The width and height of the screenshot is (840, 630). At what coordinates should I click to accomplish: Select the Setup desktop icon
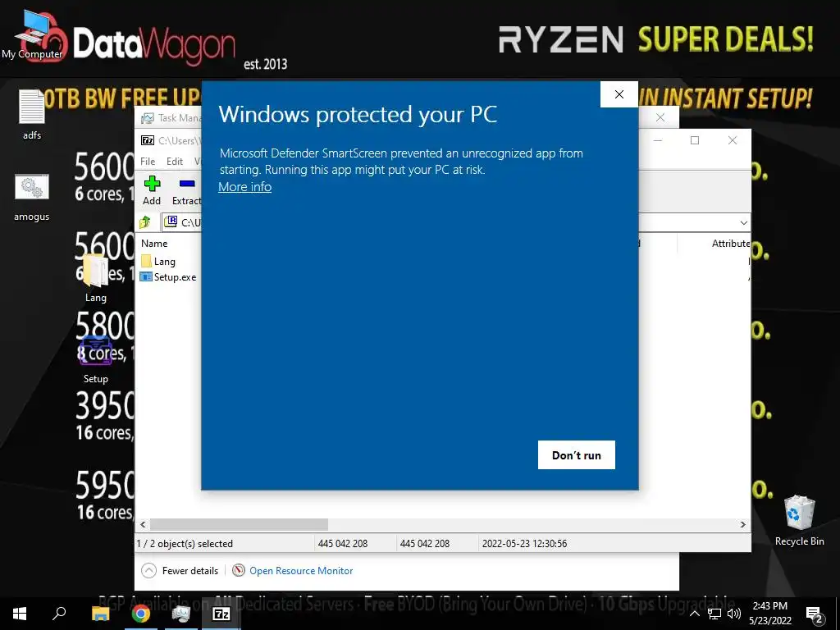click(95, 359)
